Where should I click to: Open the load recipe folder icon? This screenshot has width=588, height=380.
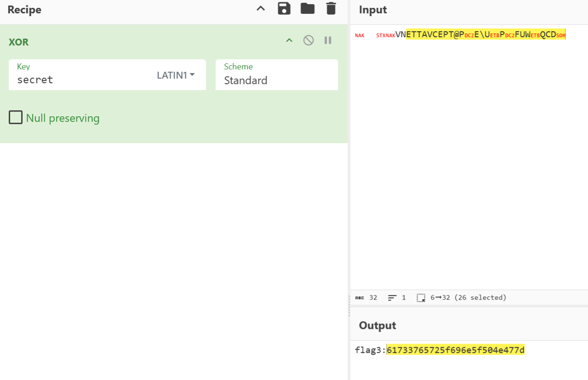coord(308,9)
